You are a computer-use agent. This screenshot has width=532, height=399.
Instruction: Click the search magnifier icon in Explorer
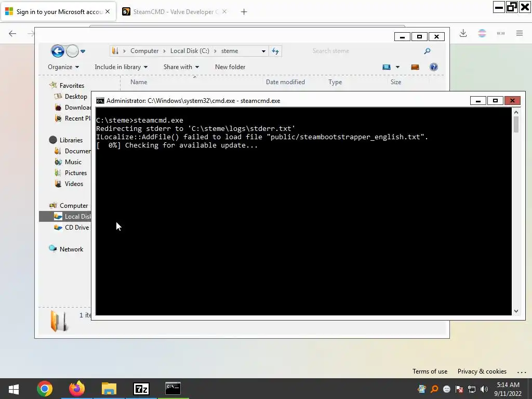(427, 51)
